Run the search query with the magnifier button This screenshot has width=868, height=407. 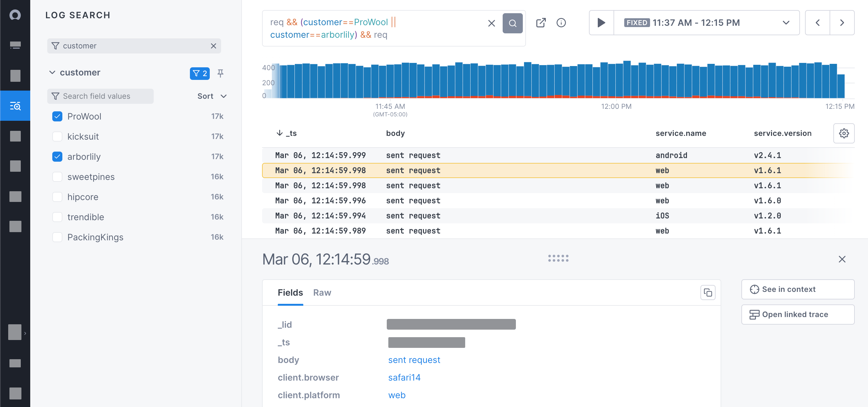click(512, 23)
